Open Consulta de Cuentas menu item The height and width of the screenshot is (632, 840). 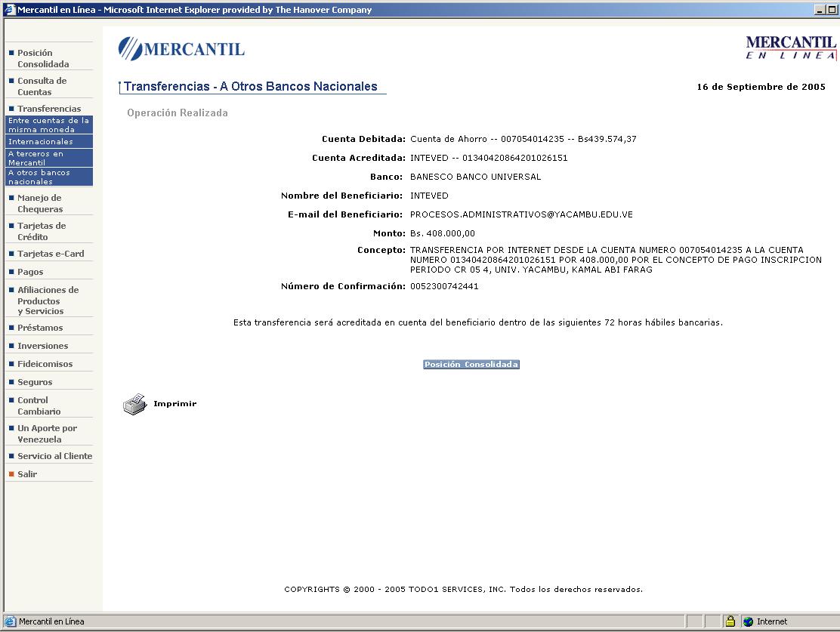[42, 86]
